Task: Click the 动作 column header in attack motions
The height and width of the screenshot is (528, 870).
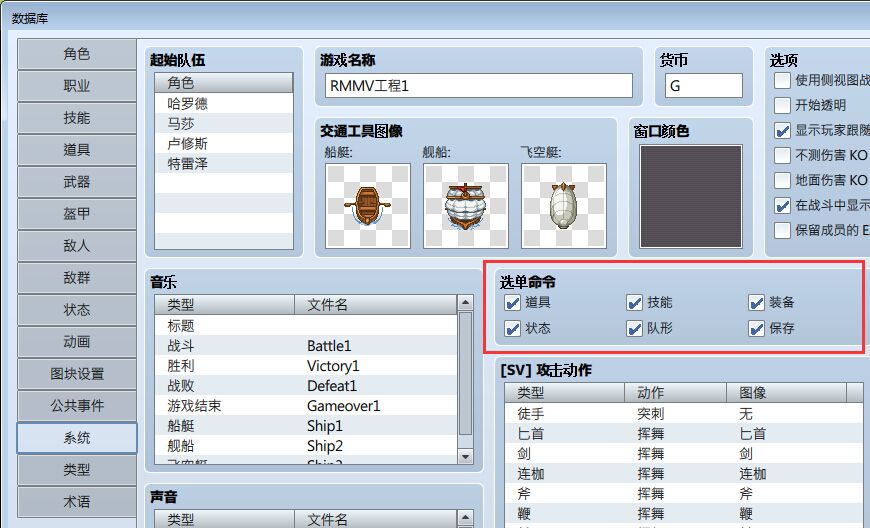Action: click(676, 393)
